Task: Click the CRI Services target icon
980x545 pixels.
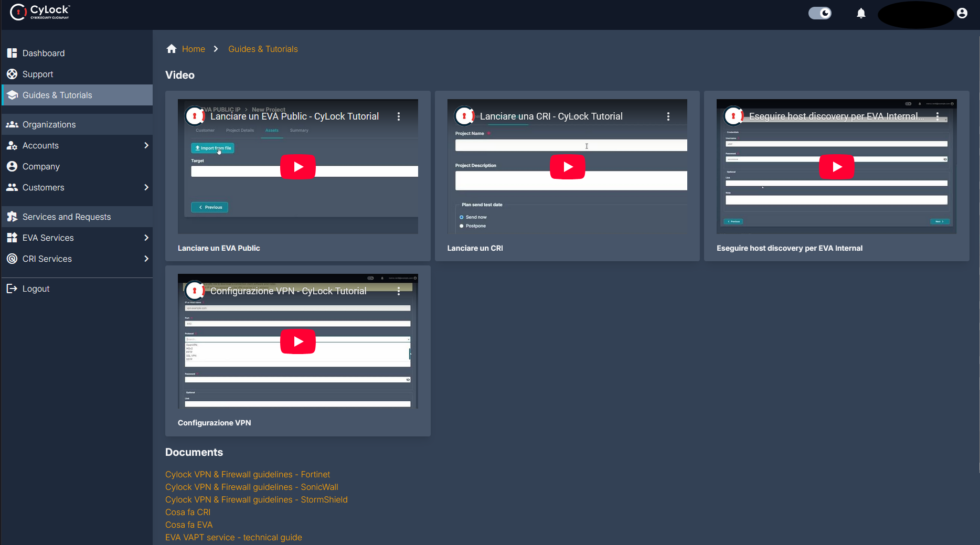Action: click(x=12, y=259)
